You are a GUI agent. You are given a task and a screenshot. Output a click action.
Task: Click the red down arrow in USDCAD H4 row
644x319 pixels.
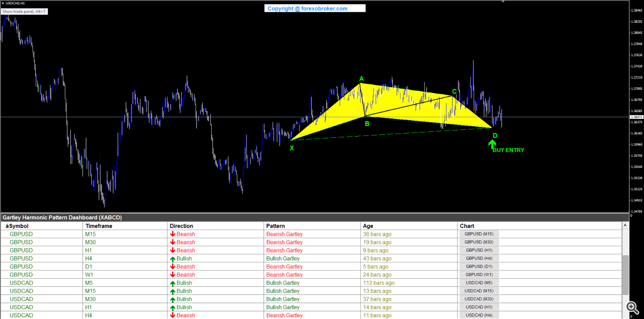click(x=173, y=316)
